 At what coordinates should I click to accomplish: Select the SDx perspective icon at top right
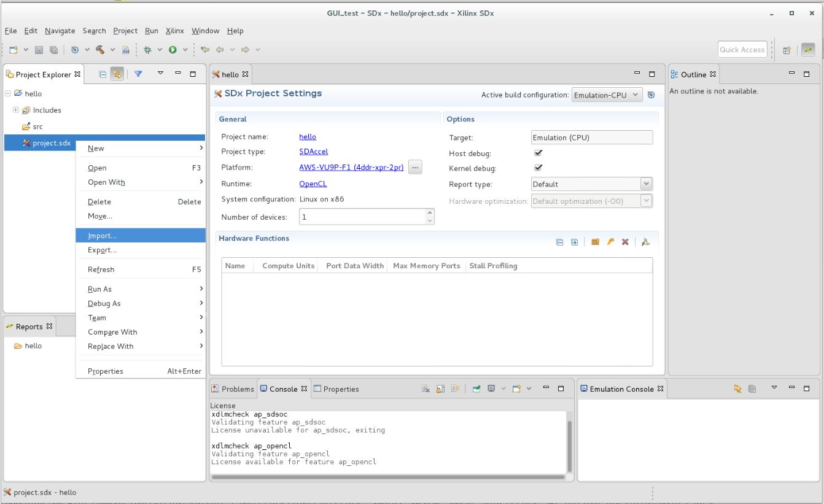pos(809,50)
